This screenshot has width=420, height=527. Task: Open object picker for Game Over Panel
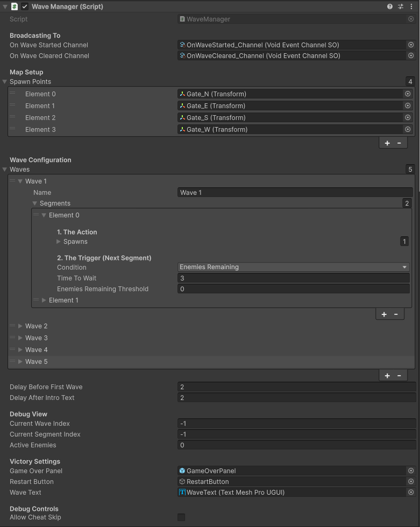click(x=411, y=470)
